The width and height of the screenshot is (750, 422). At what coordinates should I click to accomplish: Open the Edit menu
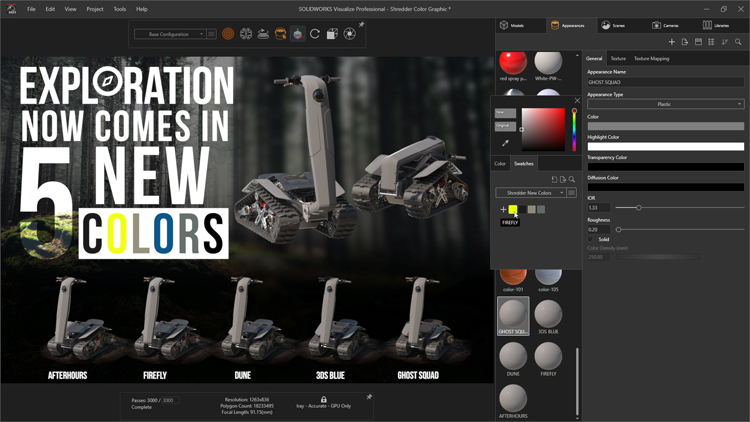point(50,9)
